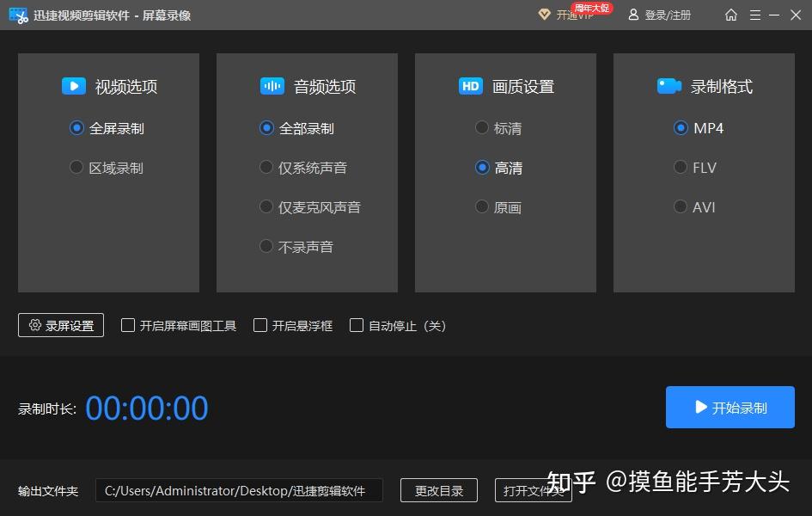Click the 录制格式 heading text
The width and height of the screenshot is (812, 516).
pyautogui.click(x=722, y=87)
